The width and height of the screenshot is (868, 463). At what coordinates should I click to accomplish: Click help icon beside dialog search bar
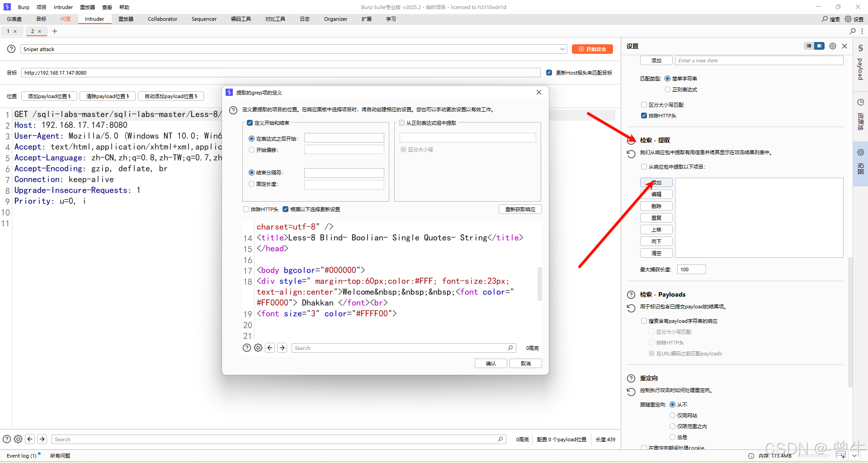click(x=246, y=348)
